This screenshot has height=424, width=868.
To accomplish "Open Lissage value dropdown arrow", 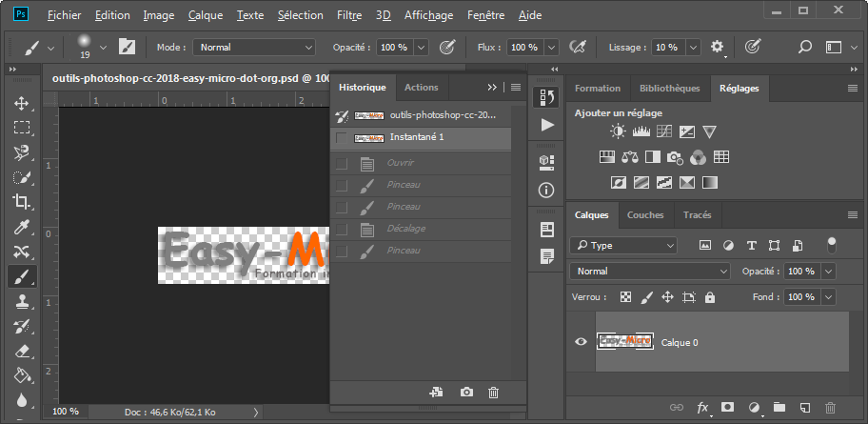I will pos(694,48).
